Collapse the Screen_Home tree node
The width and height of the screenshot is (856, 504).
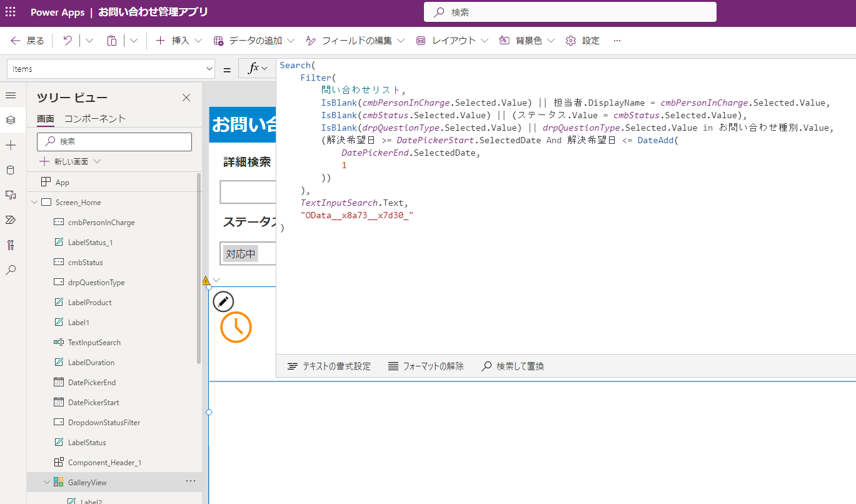tap(34, 203)
